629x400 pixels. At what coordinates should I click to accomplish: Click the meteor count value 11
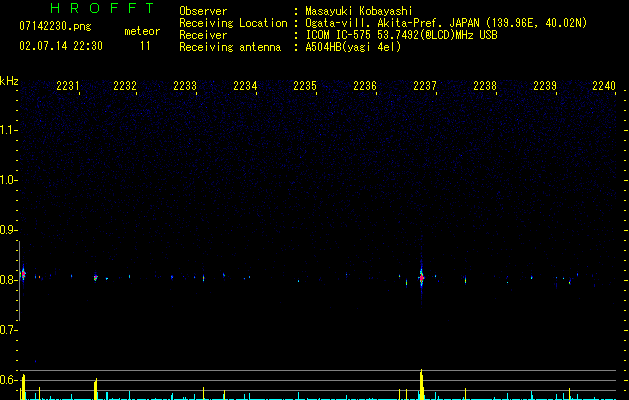pyautogui.click(x=145, y=46)
